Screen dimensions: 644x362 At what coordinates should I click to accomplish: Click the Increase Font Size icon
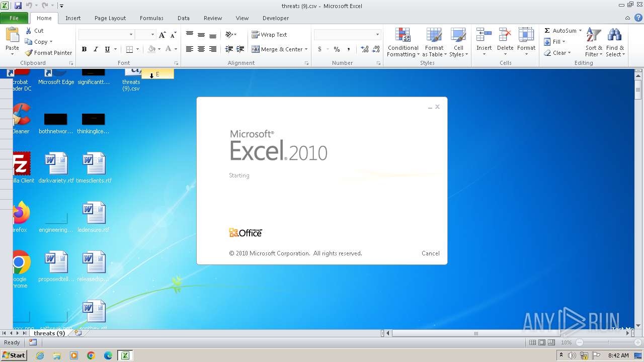pos(162,35)
